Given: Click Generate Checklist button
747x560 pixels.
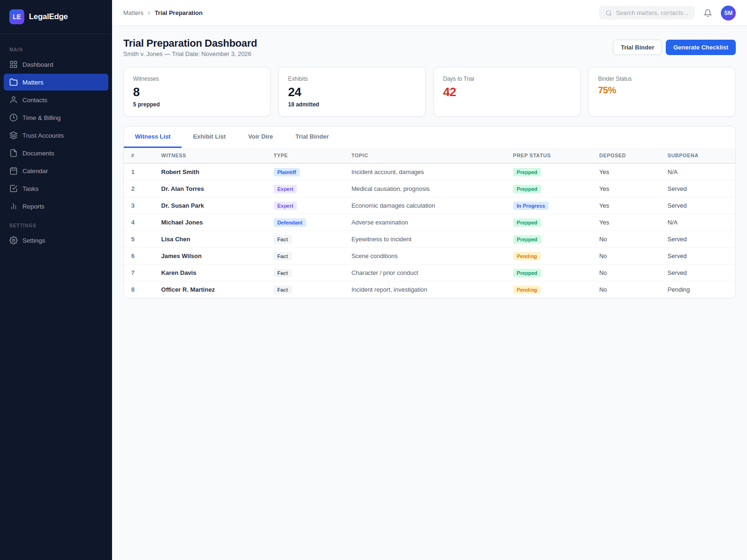Looking at the screenshot, I should click(700, 48).
